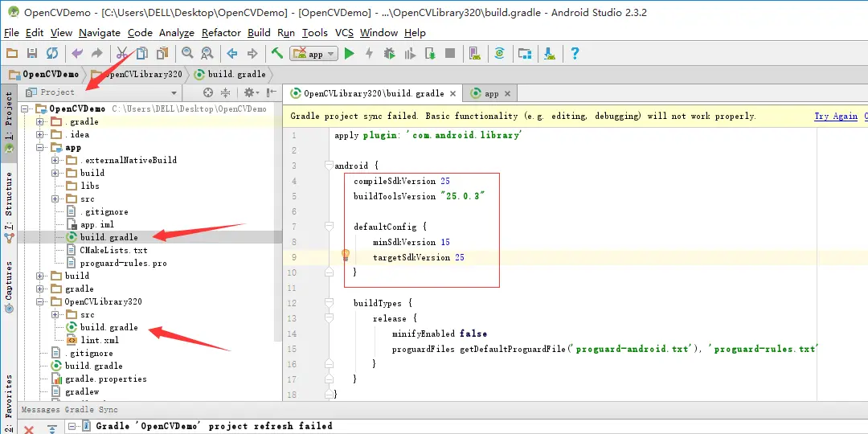Expand the root-level gradle folder

click(x=40, y=289)
